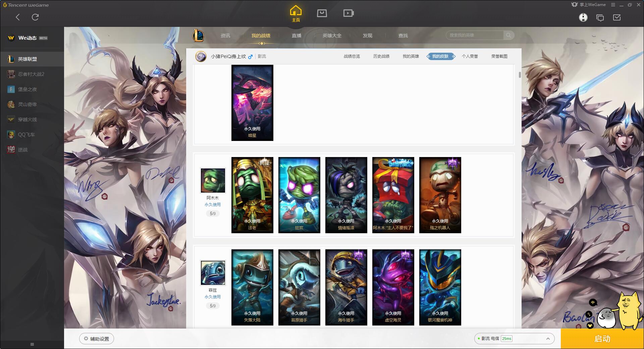
Task: Switch to the 发现 tab
Action: click(x=368, y=36)
